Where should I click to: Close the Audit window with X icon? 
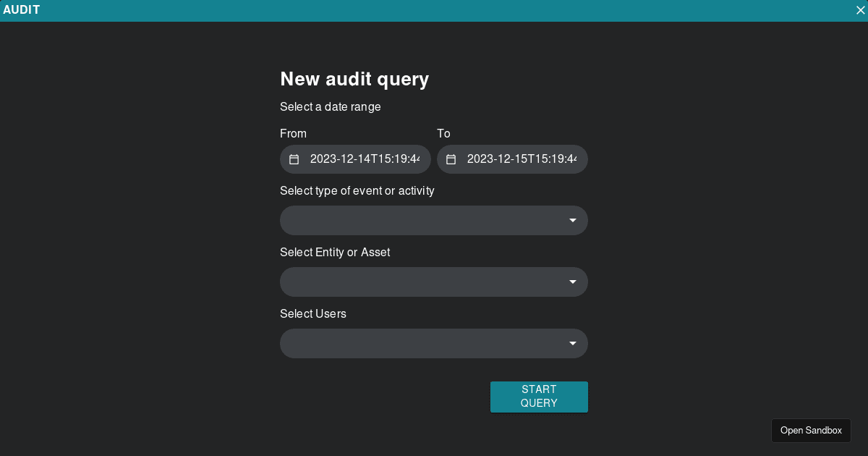pyautogui.click(x=860, y=10)
